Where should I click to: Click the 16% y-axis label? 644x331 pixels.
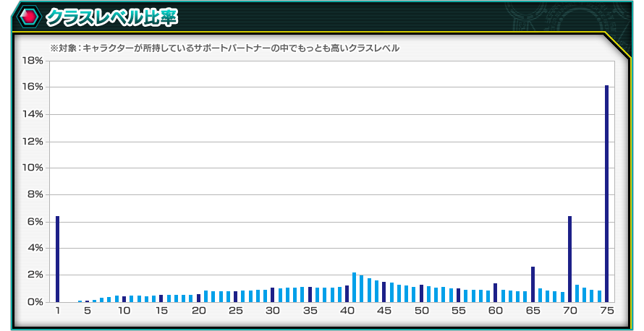click(33, 87)
